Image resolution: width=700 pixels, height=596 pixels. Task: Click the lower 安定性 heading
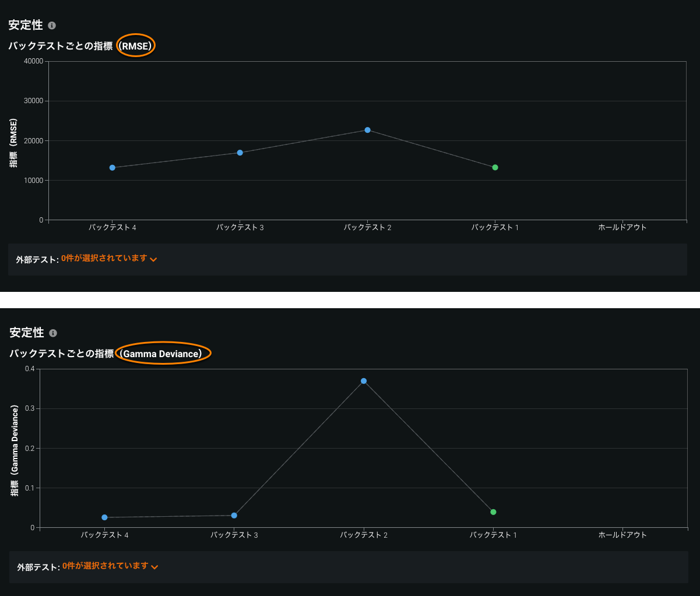pos(27,333)
